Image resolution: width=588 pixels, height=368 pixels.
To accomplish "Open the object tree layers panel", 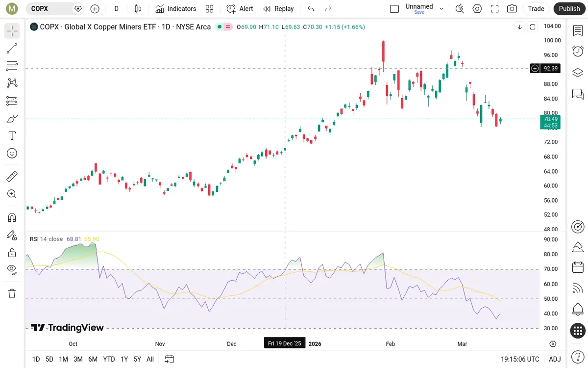I will pyautogui.click(x=578, y=73).
